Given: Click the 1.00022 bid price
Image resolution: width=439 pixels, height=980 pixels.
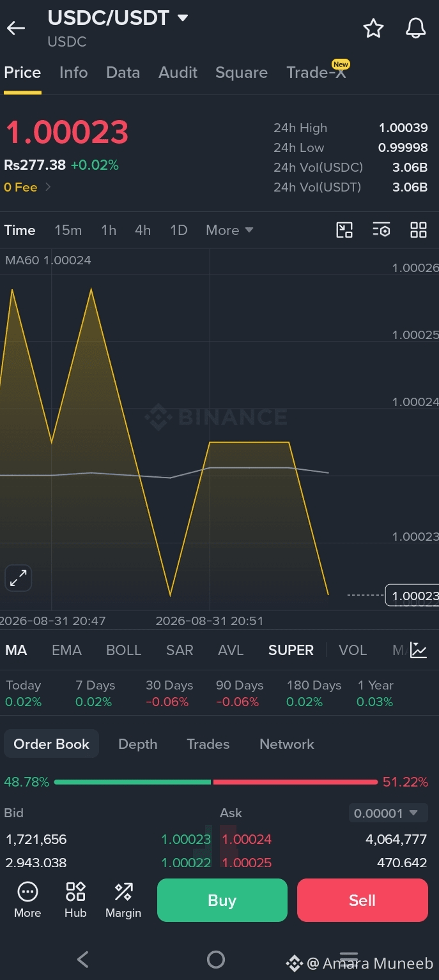Looking at the screenshot, I should pyautogui.click(x=186, y=863).
